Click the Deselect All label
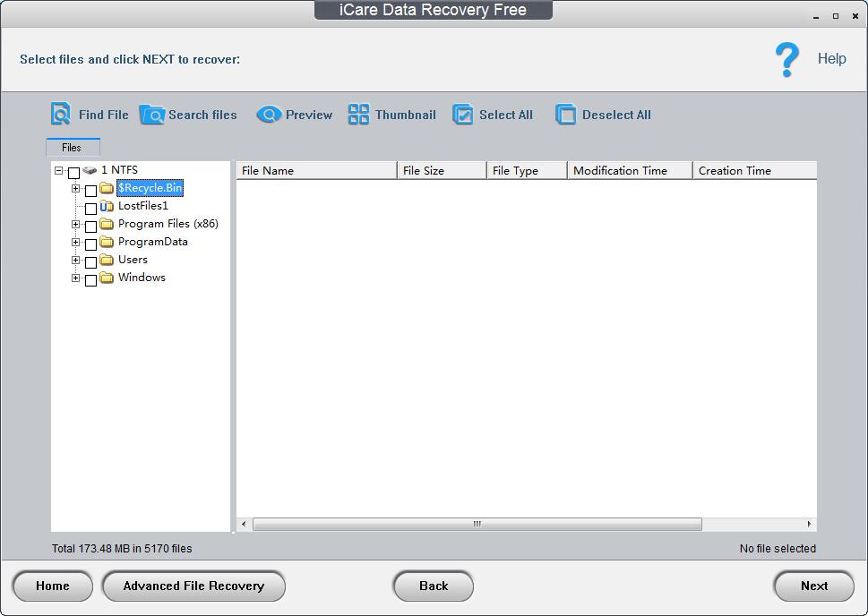The height and width of the screenshot is (616, 868). [x=616, y=115]
